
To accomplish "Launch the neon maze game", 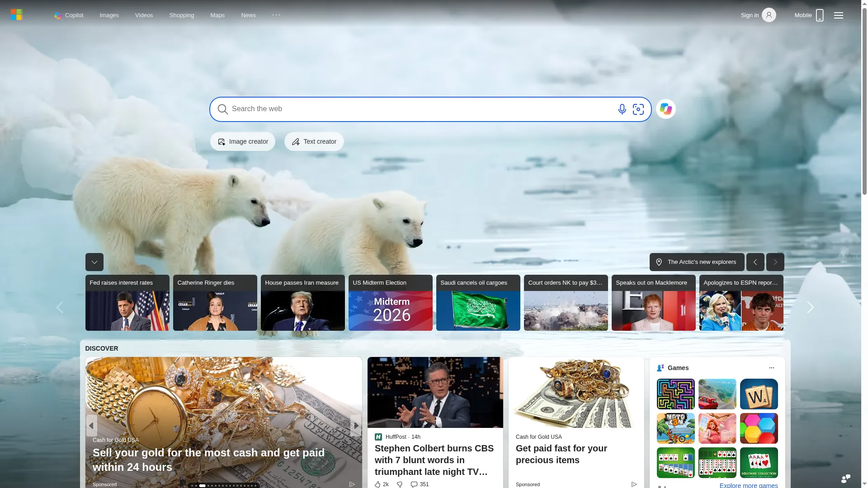I will [676, 394].
